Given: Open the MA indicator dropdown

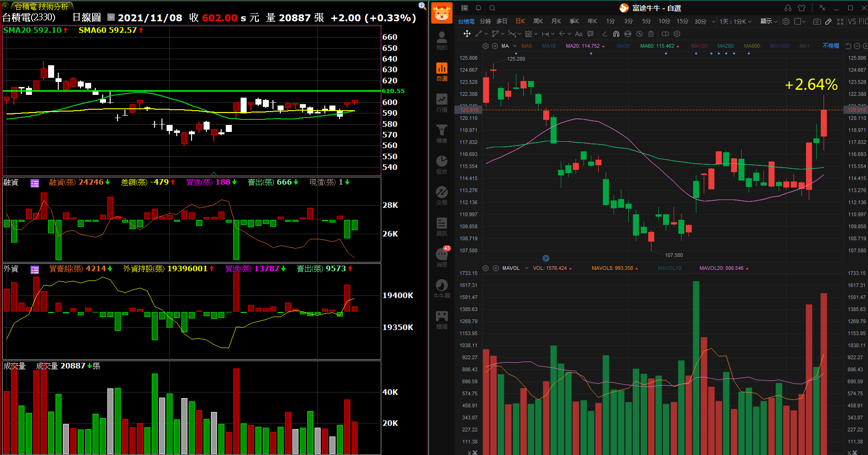Looking at the screenshot, I should (x=515, y=46).
